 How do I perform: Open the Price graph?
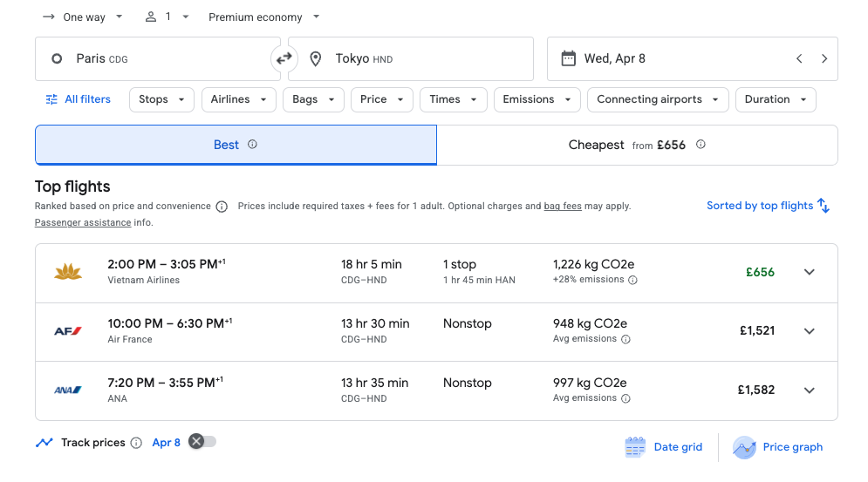coord(778,447)
